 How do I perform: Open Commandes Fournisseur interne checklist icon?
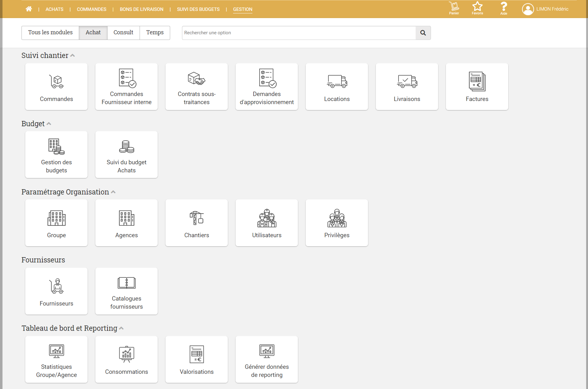[x=127, y=78]
